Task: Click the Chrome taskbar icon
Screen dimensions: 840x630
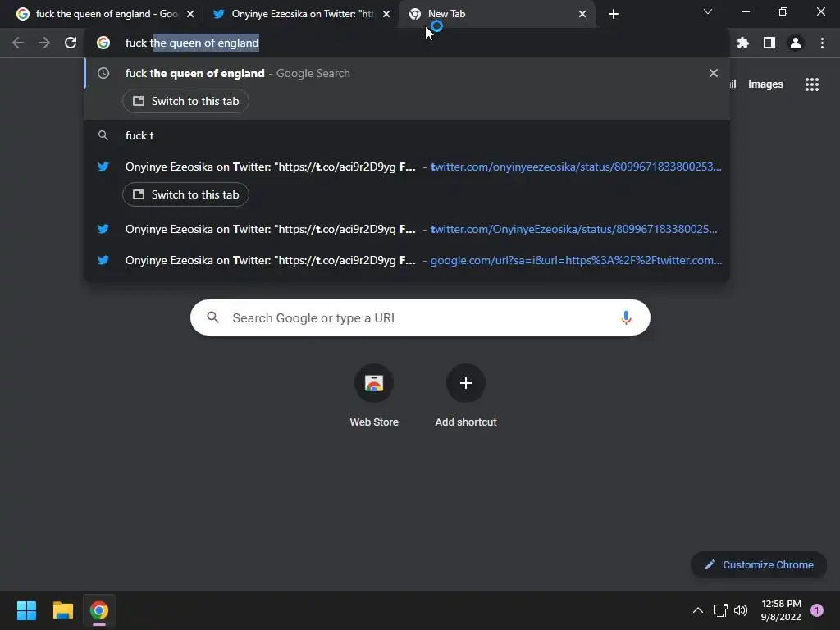Action: 99,610
